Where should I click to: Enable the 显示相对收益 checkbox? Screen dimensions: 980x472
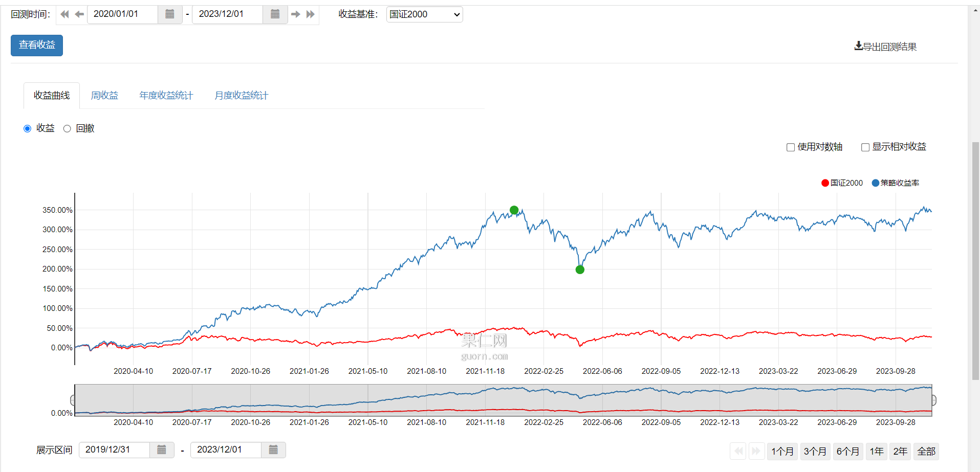pyautogui.click(x=865, y=147)
